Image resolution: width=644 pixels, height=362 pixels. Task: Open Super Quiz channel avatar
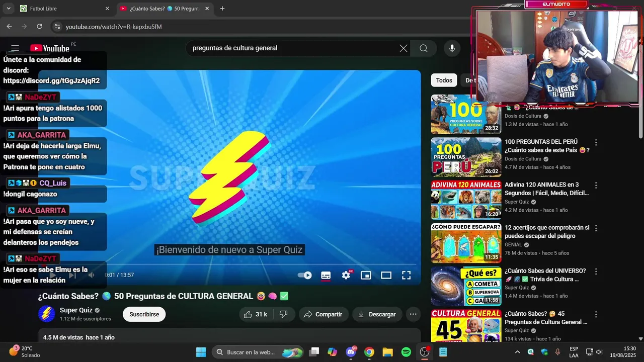pos(47,314)
